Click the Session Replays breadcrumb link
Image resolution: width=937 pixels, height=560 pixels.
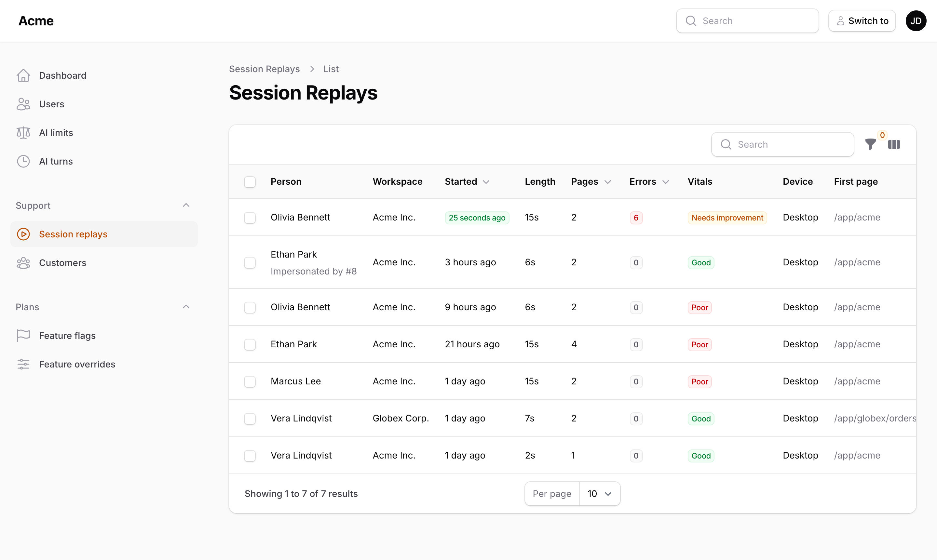[x=264, y=69]
